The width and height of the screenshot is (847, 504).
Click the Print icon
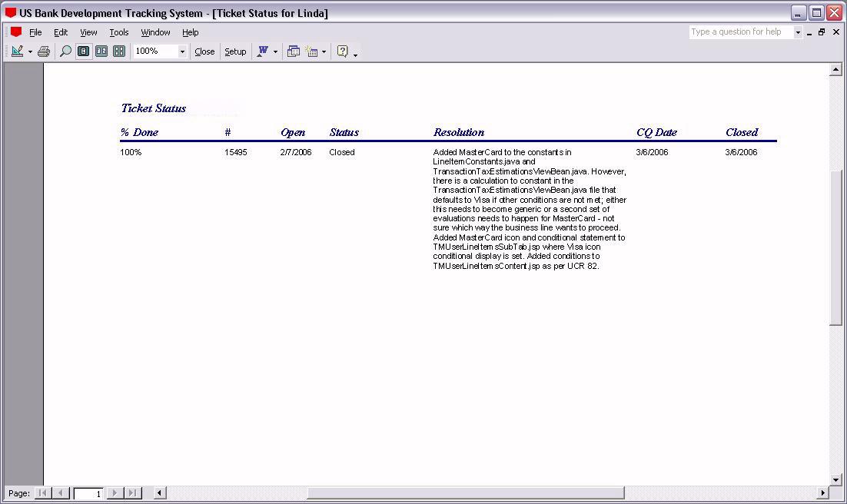[x=44, y=51]
